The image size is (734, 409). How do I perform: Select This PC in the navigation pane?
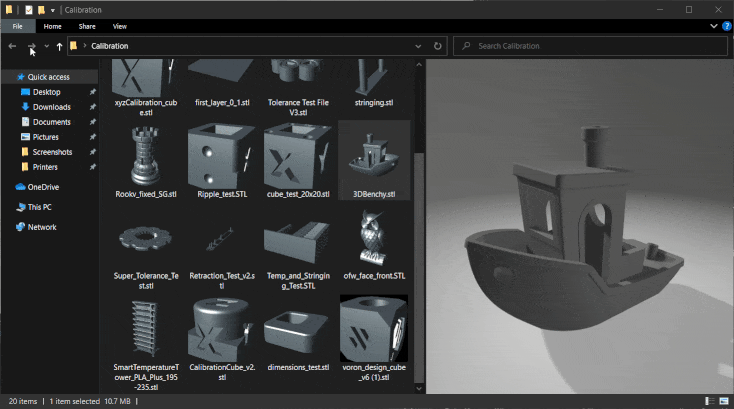pos(39,207)
